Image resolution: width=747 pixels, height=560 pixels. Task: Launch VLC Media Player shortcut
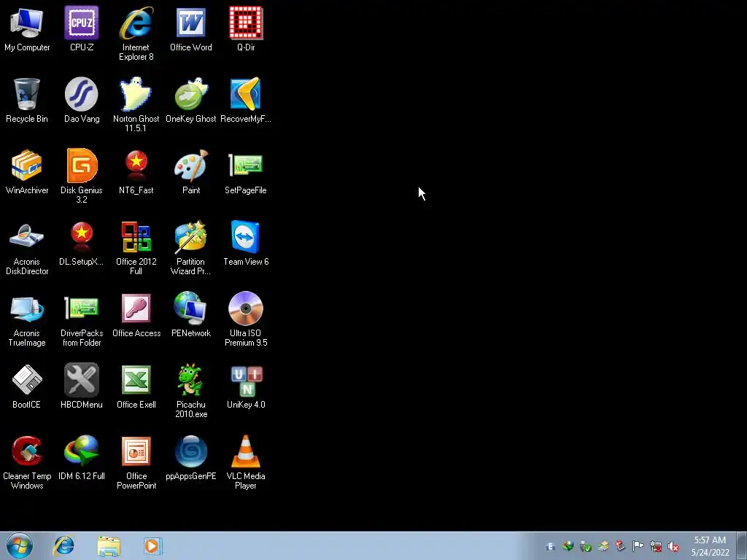246,462
